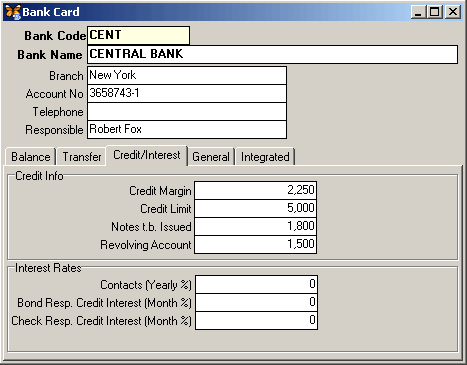This screenshot has height=365, width=467.
Task: Click the Account No field 3658743-1
Action: point(187,93)
